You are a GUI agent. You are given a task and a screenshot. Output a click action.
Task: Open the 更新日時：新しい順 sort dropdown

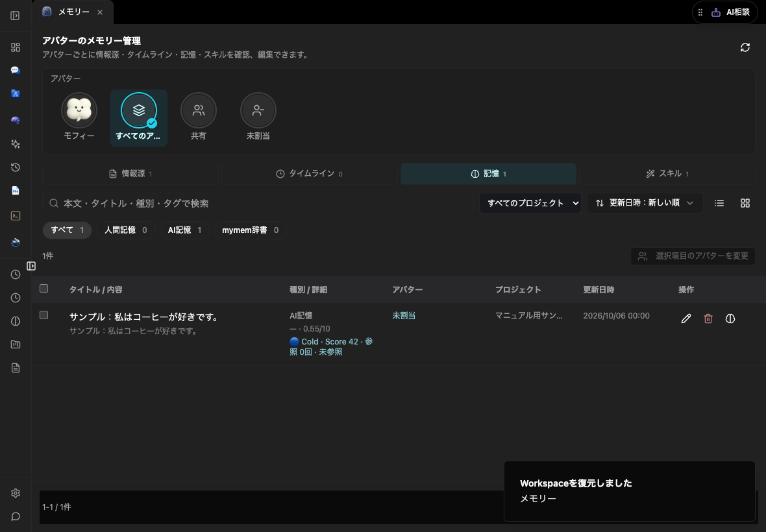click(645, 203)
